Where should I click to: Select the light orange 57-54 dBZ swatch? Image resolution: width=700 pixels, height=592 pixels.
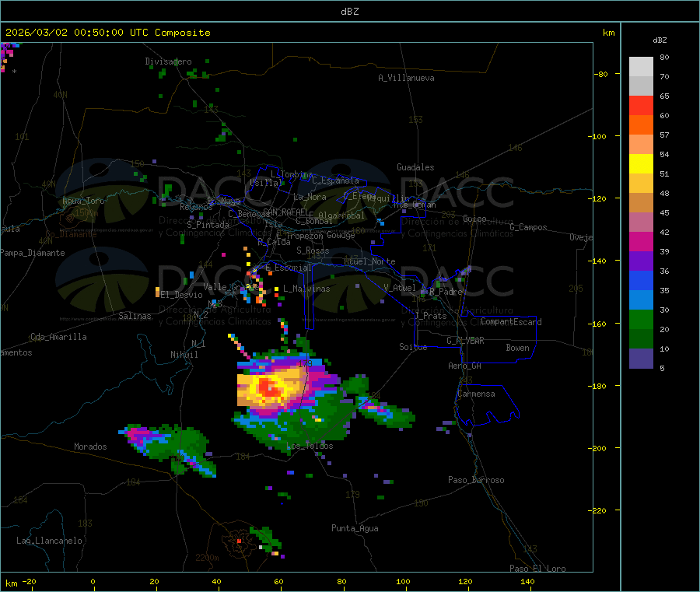point(641,145)
